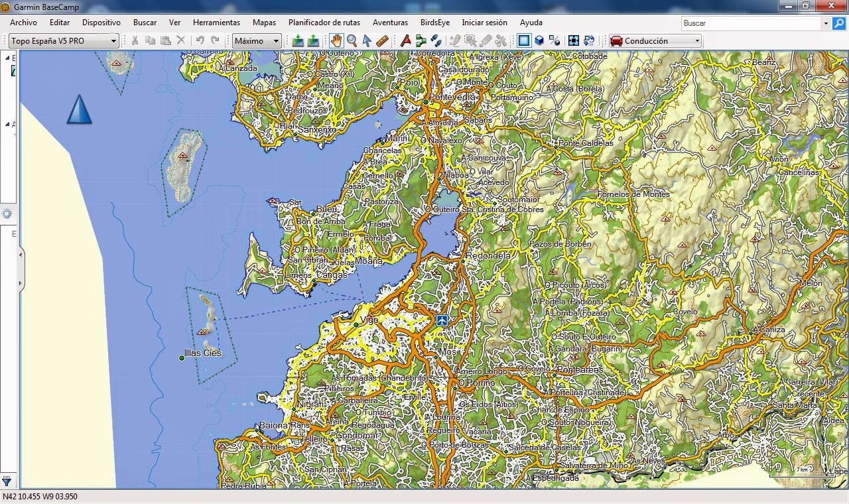Click the Sanxenxo label on map
Viewport: 849px width, 504px height.
click(x=318, y=130)
